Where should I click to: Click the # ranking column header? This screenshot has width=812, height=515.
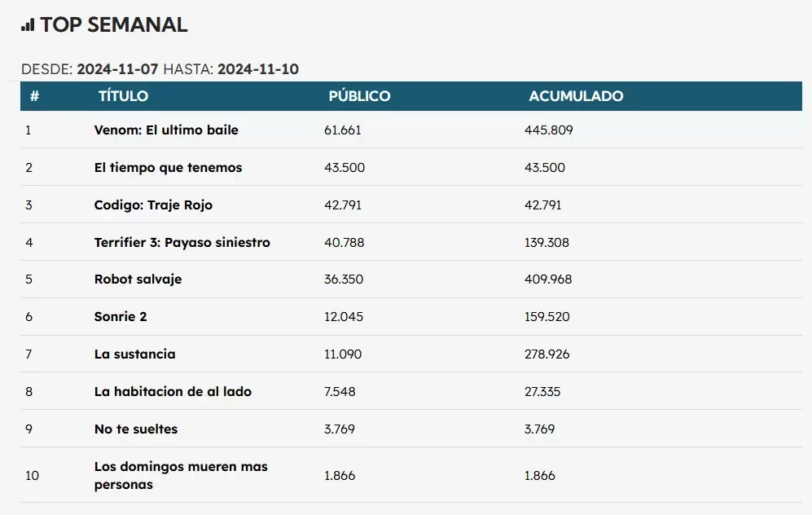pyautogui.click(x=34, y=96)
